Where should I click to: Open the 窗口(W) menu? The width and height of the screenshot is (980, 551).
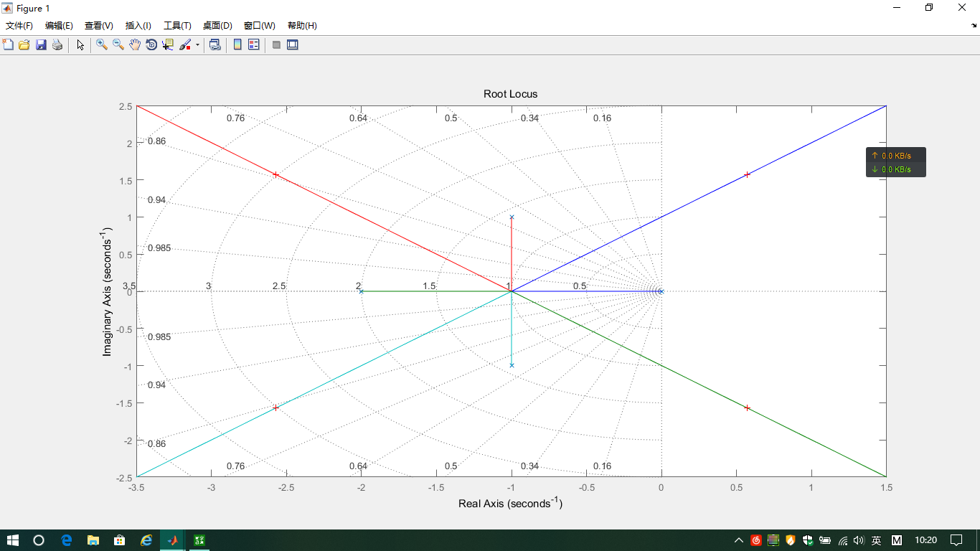pos(260,26)
